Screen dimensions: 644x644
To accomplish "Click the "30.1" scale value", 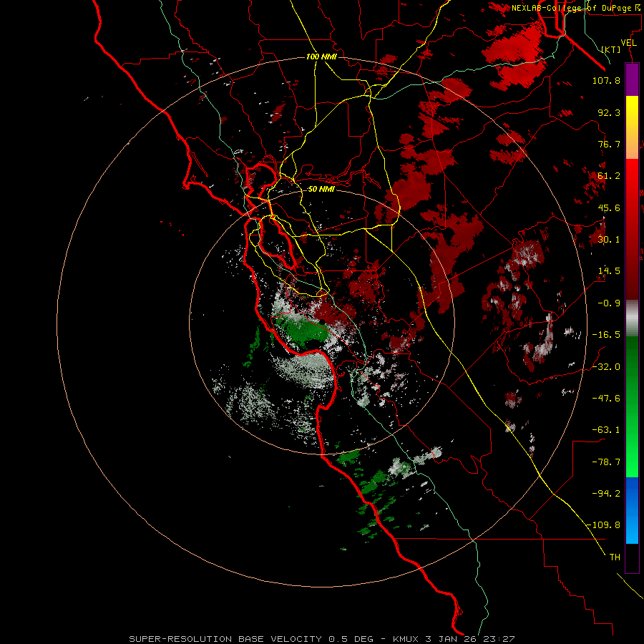I will pyautogui.click(x=609, y=240).
